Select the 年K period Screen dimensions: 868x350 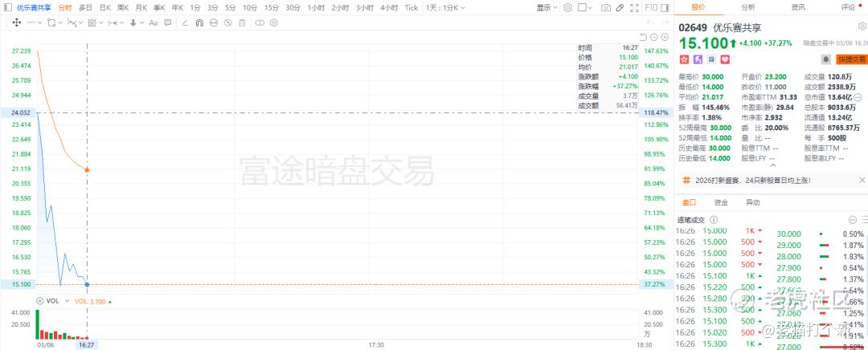click(177, 8)
